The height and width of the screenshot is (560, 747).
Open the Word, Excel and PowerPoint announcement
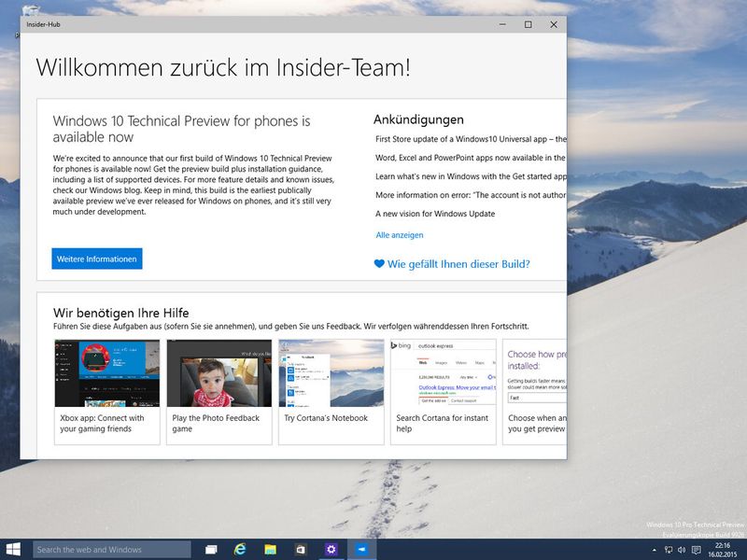point(471,158)
